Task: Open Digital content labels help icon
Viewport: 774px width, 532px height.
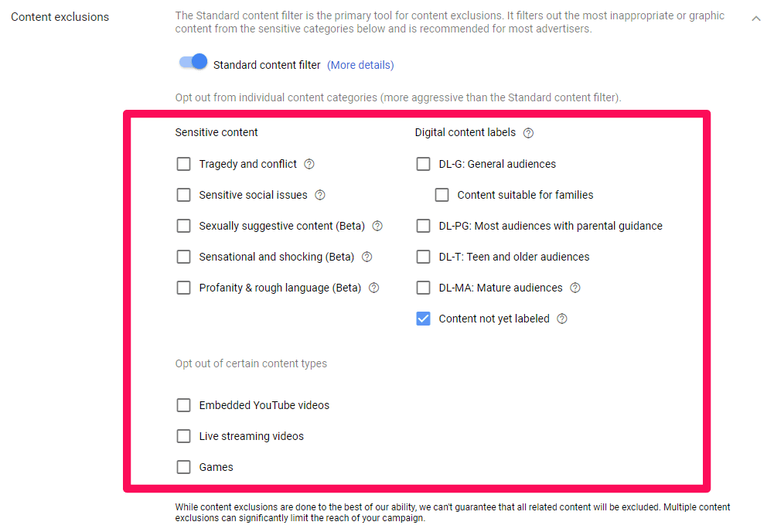Action: (528, 133)
